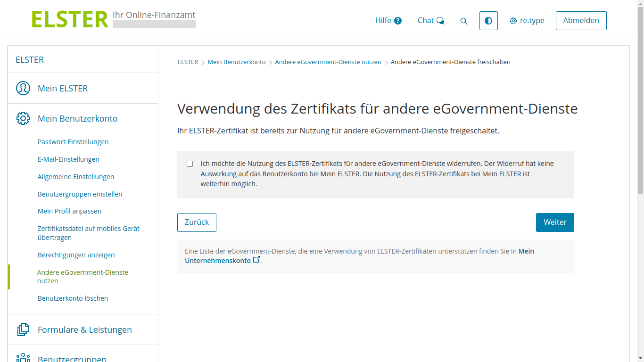Screen dimensions: 644x362
Task: Click the Weiter button
Action: (x=555, y=222)
